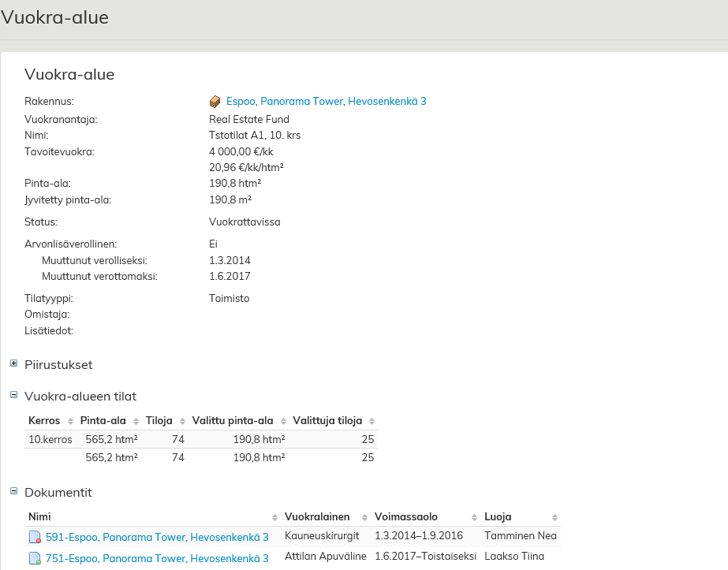Click the Piirustukset section heading text
This screenshot has width=728, height=570.
point(58,365)
